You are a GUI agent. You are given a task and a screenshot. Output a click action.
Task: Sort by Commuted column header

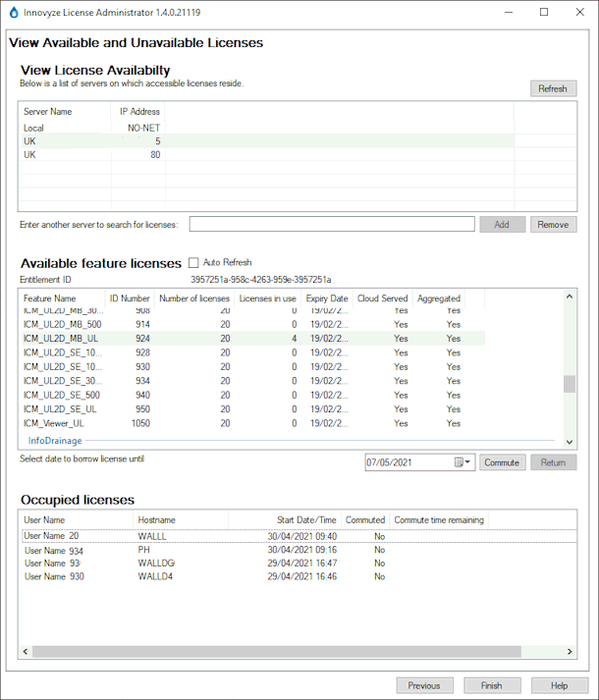coord(365,520)
